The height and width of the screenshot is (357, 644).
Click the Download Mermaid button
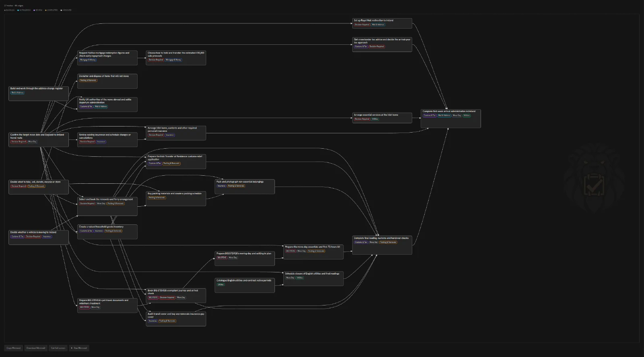tap(36, 348)
